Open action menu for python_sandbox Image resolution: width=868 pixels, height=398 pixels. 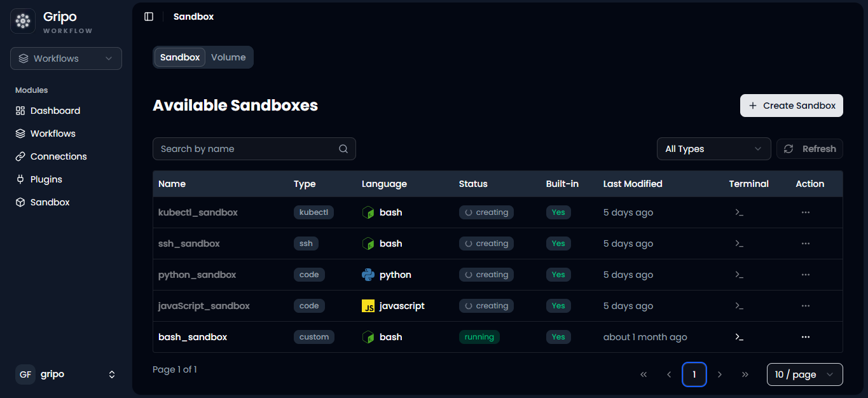point(806,275)
